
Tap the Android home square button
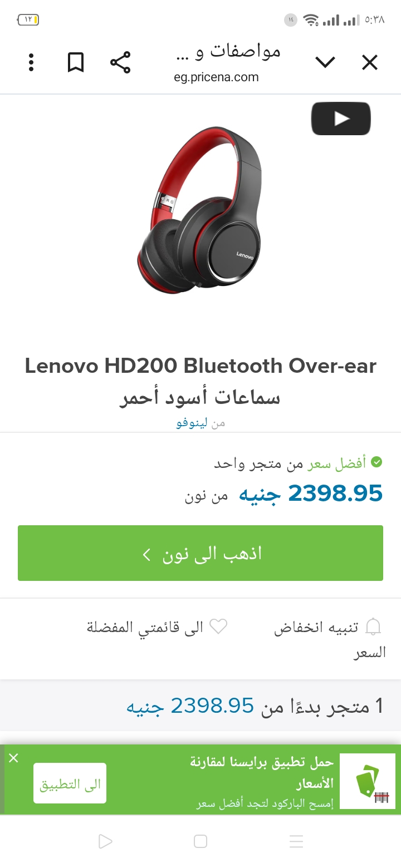[x=200, y=841]
